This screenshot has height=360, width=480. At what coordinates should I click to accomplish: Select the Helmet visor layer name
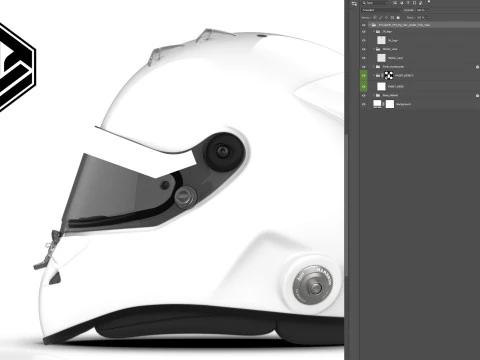(395, 58)
